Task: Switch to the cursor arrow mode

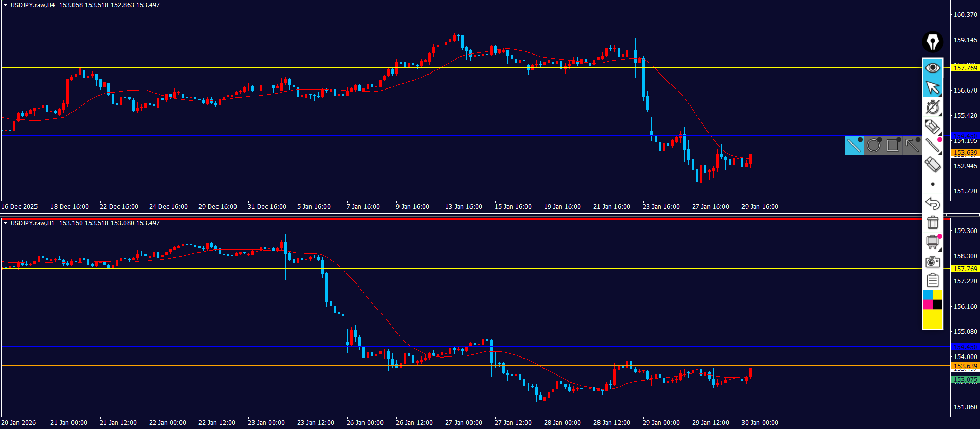Action: tap(932, 87)
